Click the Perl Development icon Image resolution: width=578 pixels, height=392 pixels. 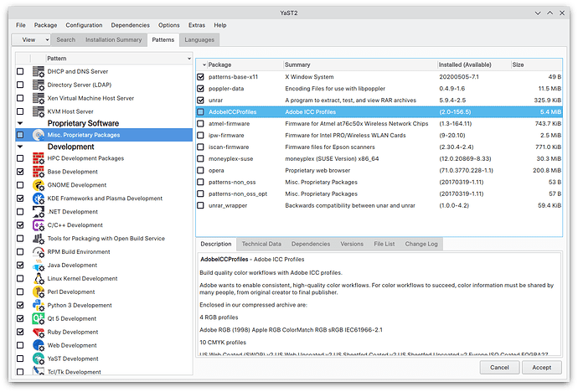[x=39, y=291]
